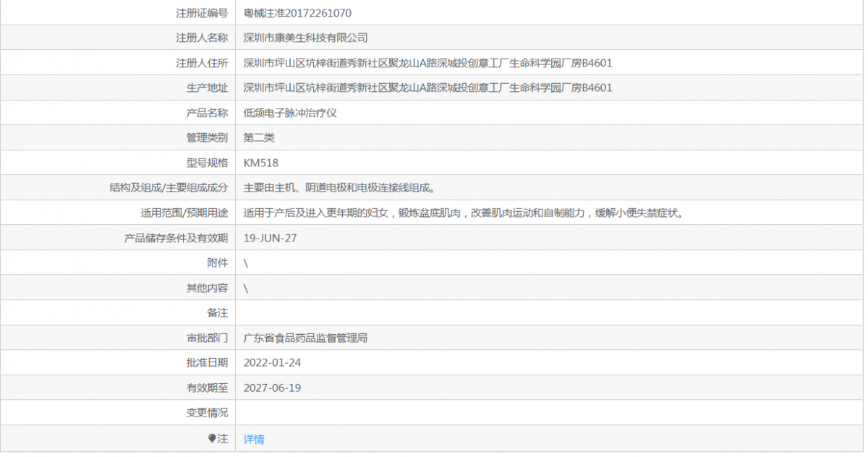Select product name 低频电子脉冲治疗仪
The height and width of the screenshot is (457, 868).
tap(290, 113)
